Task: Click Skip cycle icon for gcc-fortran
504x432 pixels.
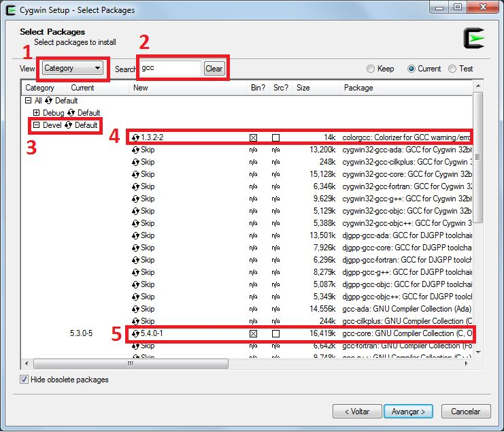Action: (x=135, y=346)
